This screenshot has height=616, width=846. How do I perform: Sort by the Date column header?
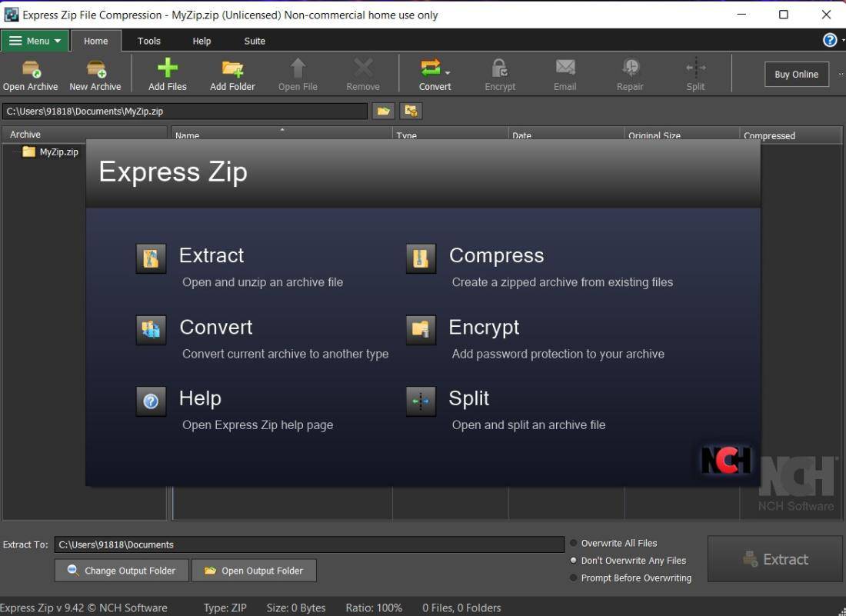[x=566, y=135]
